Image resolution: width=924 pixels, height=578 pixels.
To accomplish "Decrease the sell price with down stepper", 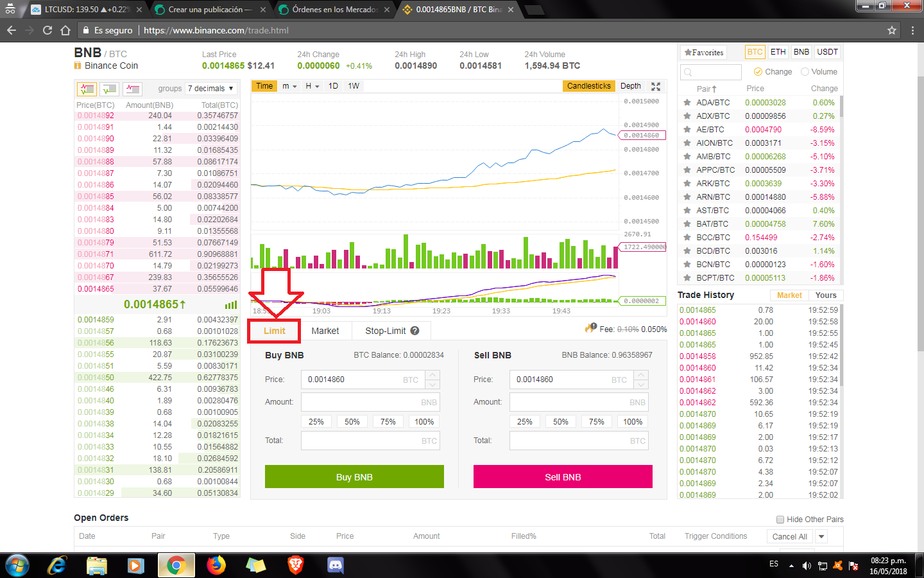I will [x=641, y=384].
